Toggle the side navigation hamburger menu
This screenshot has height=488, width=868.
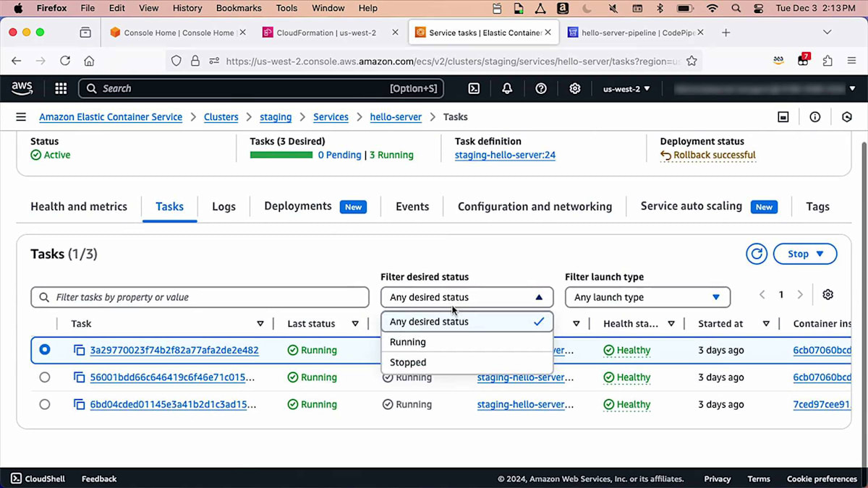click(x=21, y=117)
